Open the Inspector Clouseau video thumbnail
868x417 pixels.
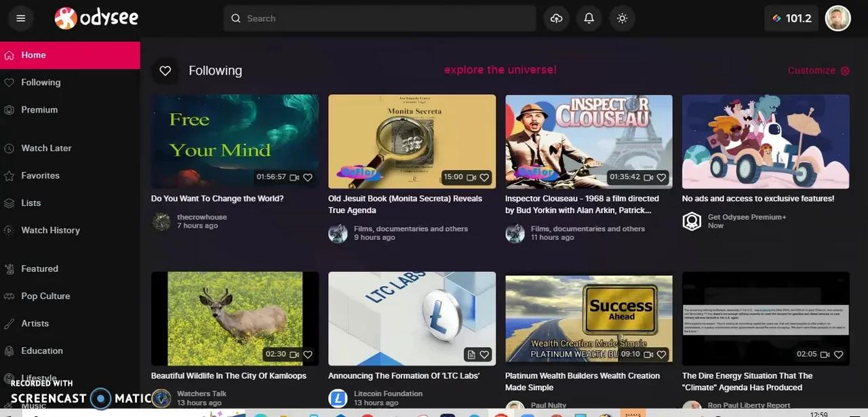coord(589,141)
